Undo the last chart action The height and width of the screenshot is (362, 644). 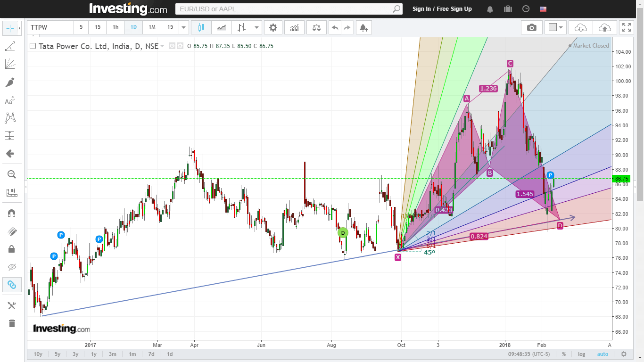335,27
